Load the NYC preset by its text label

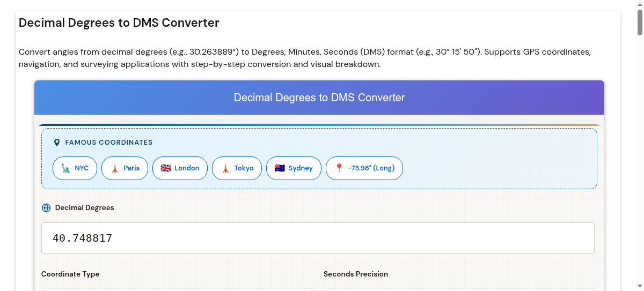tap(82, 168)
